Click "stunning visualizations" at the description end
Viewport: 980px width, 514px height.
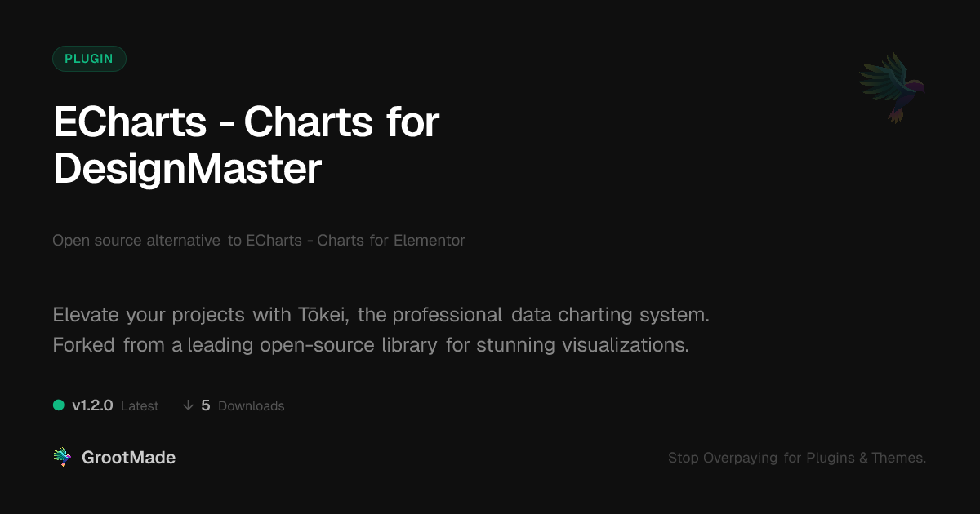582,345
